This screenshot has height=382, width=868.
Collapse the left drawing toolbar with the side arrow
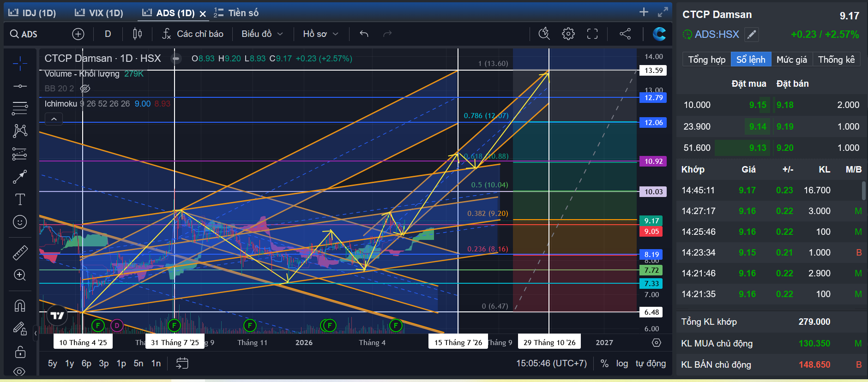[36, 332]
